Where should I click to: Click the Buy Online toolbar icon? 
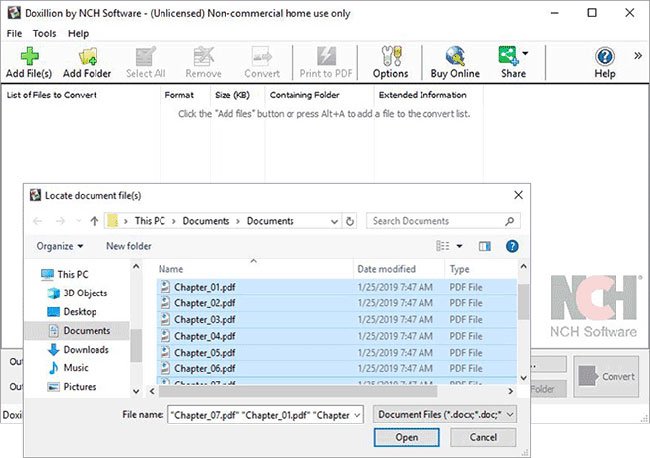point(455,63)
